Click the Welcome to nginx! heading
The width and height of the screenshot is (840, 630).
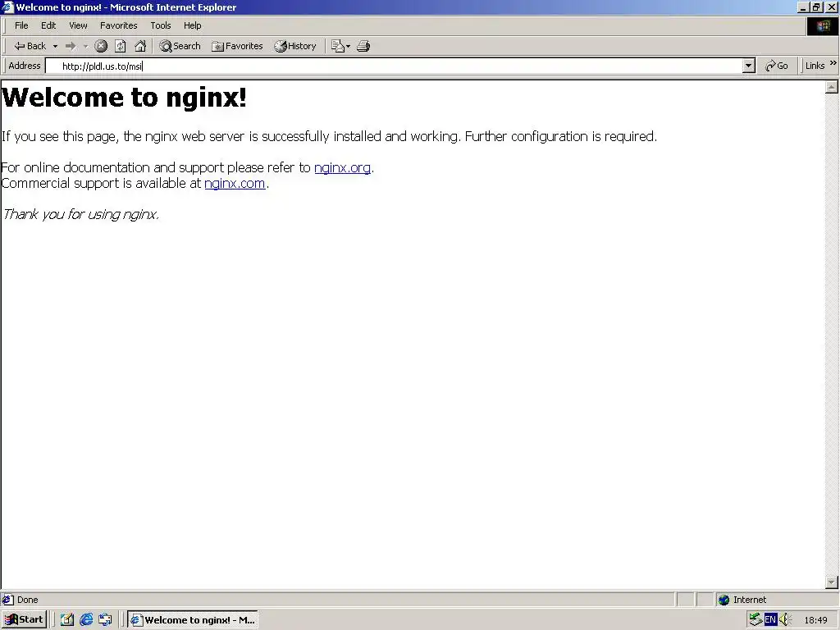pos(125,98)
